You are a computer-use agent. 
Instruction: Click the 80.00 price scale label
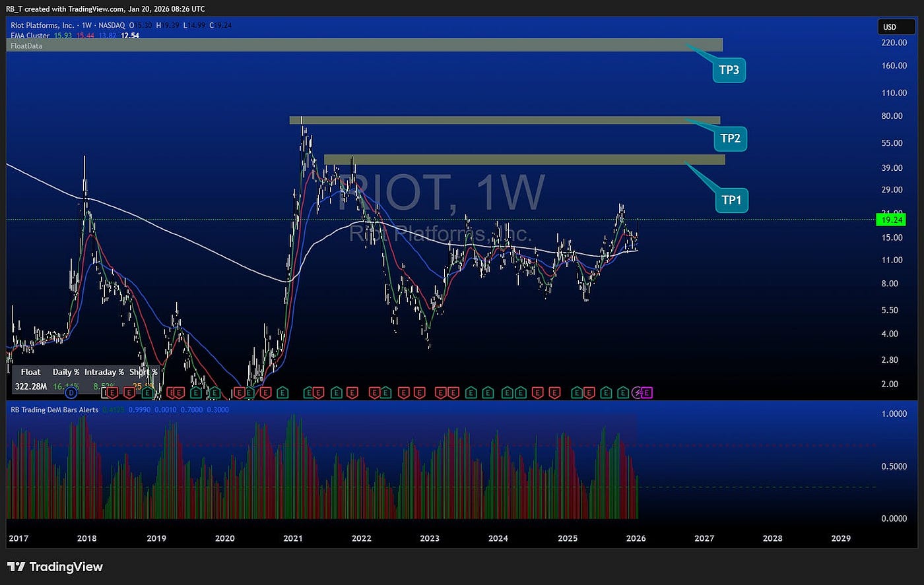pos(892,116)
